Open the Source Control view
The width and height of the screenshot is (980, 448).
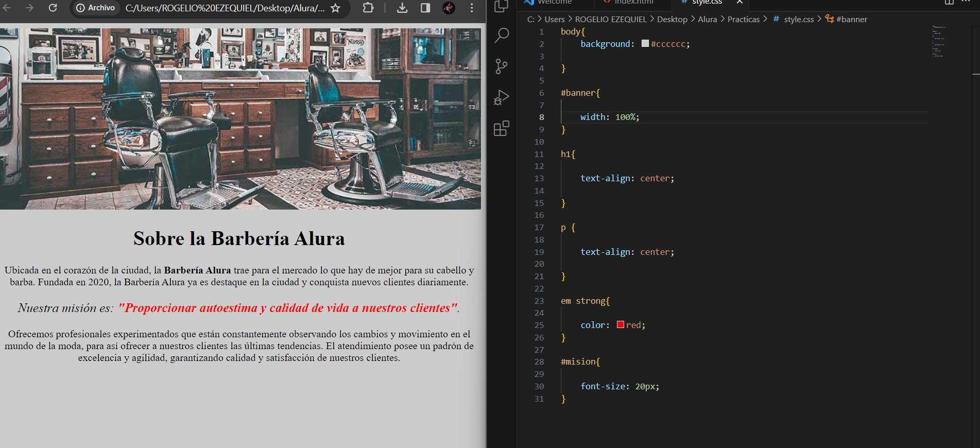(502, 66)
